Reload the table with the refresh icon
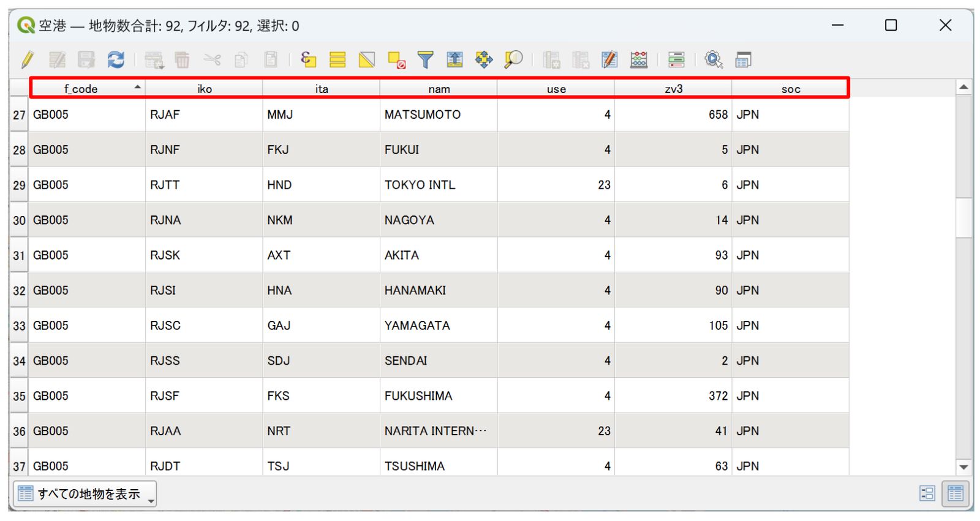This screenshot has width=980, height=521. coord(116,59)
